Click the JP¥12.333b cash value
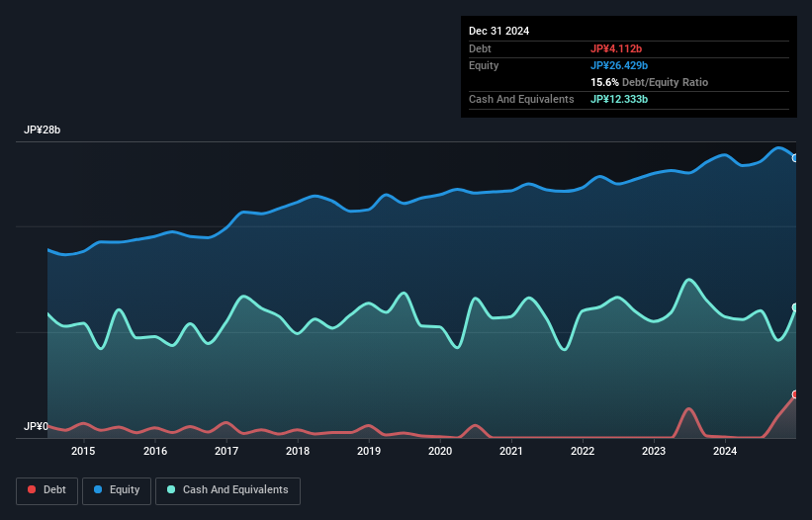 click(x=619, y=99)
